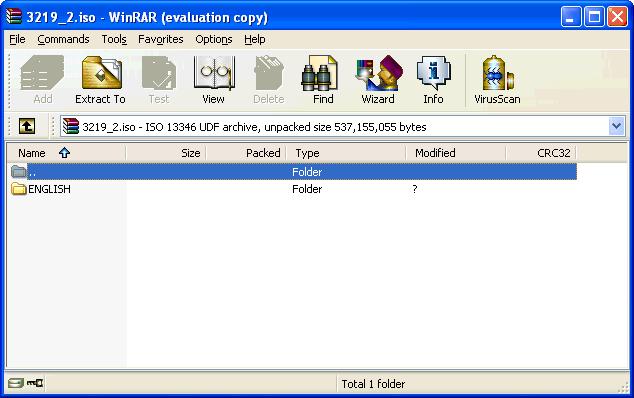Click the drive icon in status bar
634x398 pixels.
pyautogui.click(x=16, y=383)
